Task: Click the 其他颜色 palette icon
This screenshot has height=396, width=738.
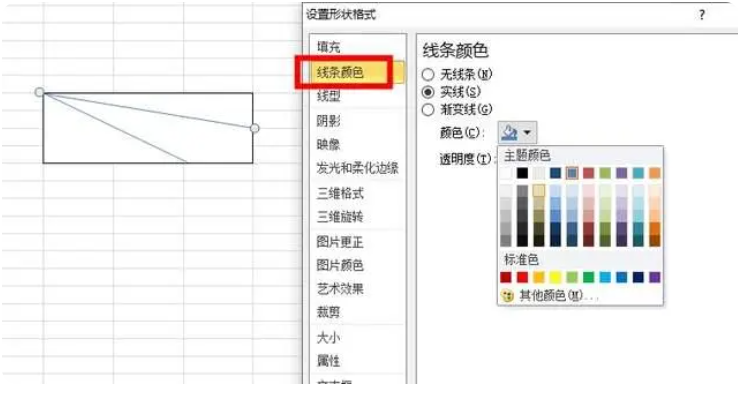Action: (x=507, y=296)
